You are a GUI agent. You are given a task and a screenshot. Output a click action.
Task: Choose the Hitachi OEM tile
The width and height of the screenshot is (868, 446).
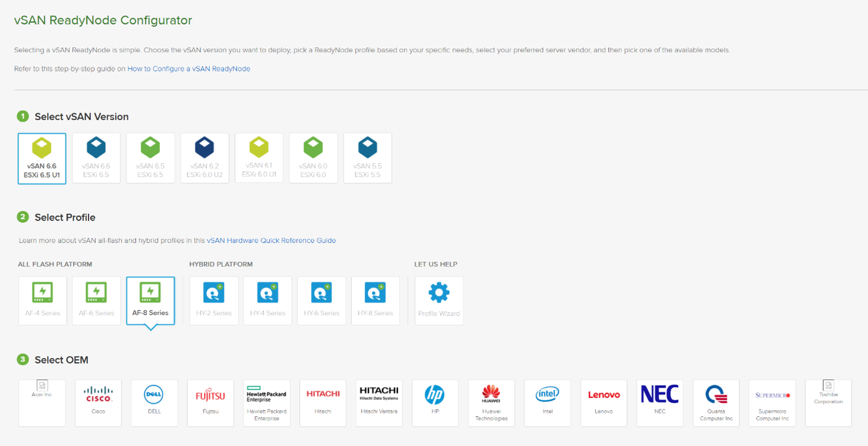pyautogui.click(x=323, y=403)
